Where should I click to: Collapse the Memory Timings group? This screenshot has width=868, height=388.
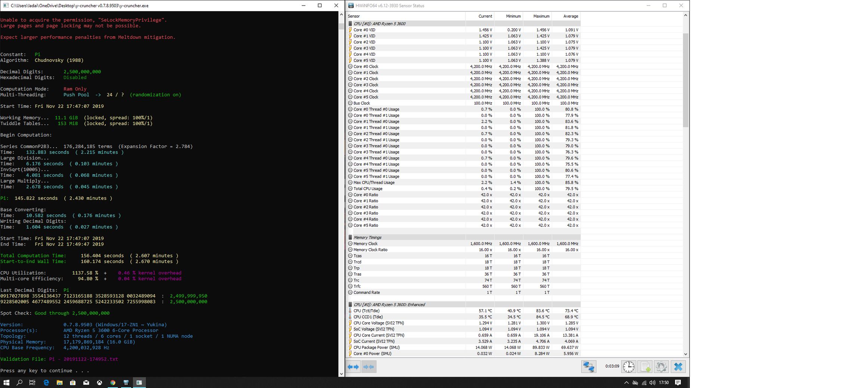click(x=464, y=237)
